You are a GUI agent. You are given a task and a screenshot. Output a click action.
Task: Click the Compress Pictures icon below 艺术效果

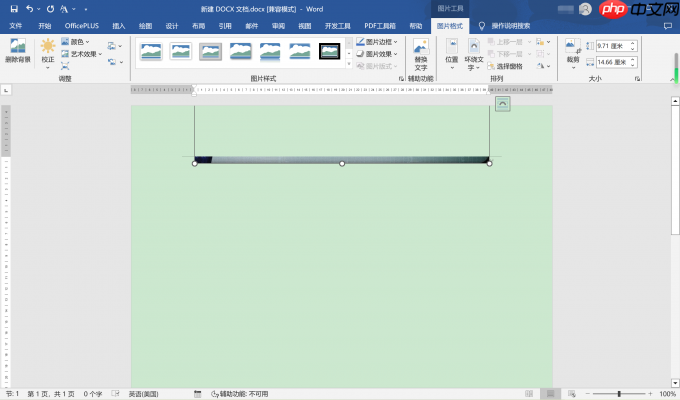(x=65, y=66)
